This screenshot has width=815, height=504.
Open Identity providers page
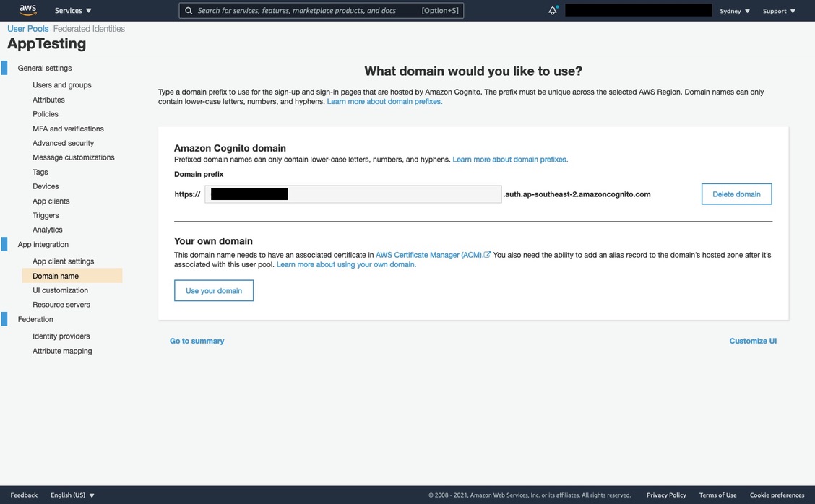61,336
